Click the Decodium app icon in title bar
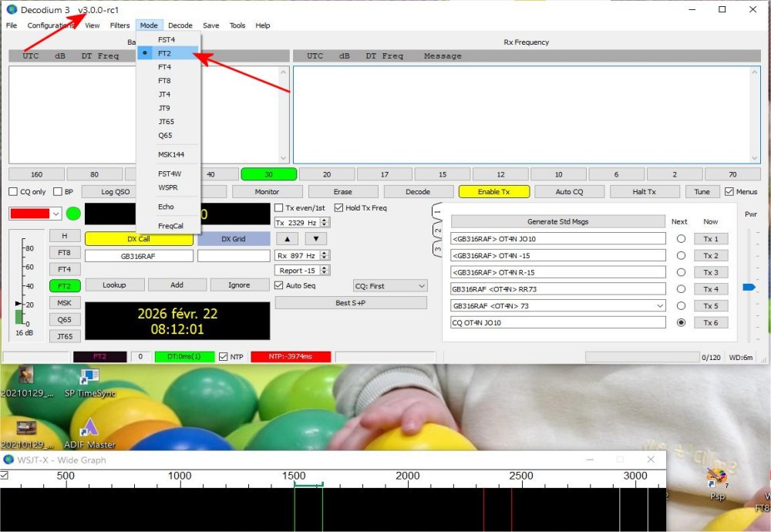Viewport: 771px width, 532px height. point(11,9)
